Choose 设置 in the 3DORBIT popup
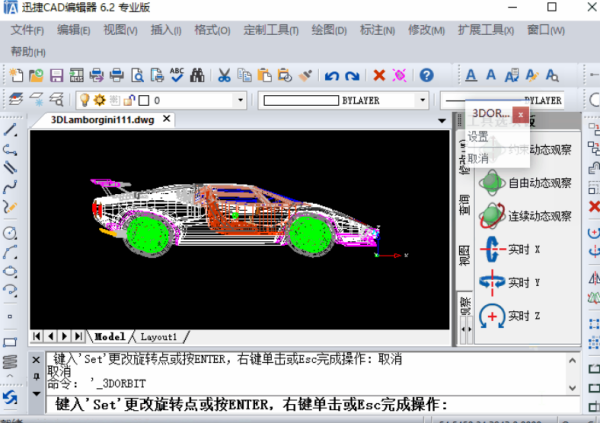 pos(478,137)
